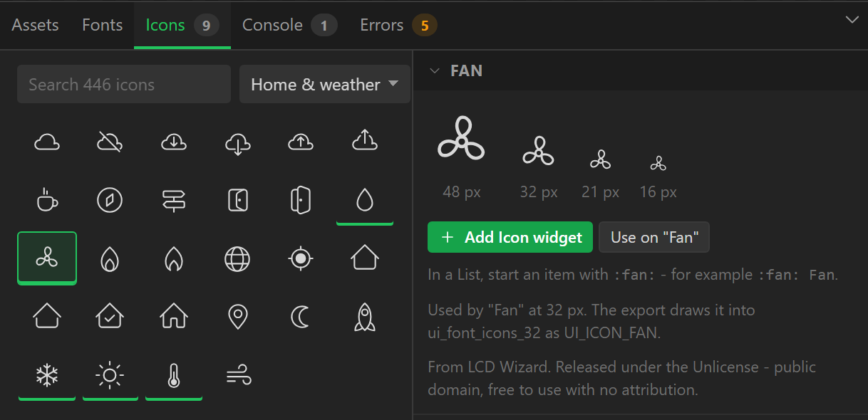Pick the flame icon with inner flame
The height and width of the screenshot is (420, 868).
pos(110,258)
